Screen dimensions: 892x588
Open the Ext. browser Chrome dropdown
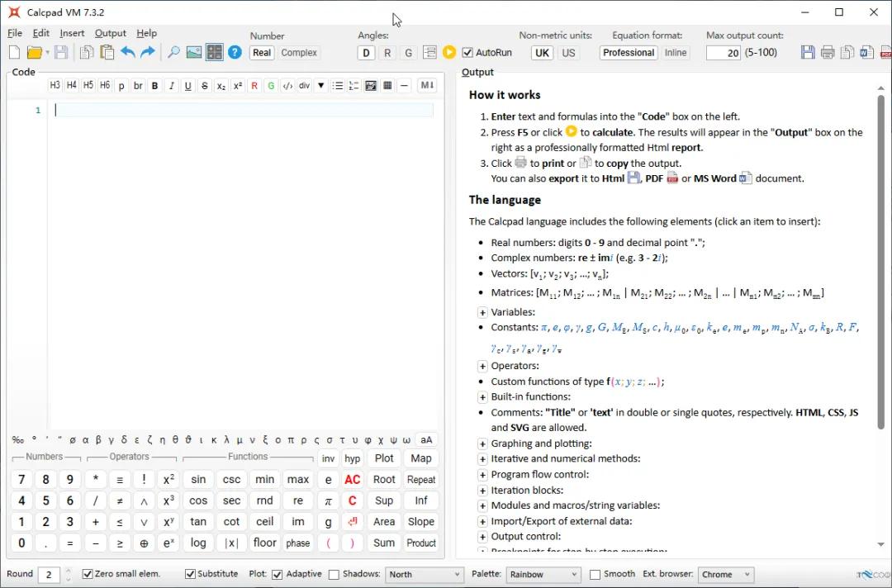[x=725, y=575]
